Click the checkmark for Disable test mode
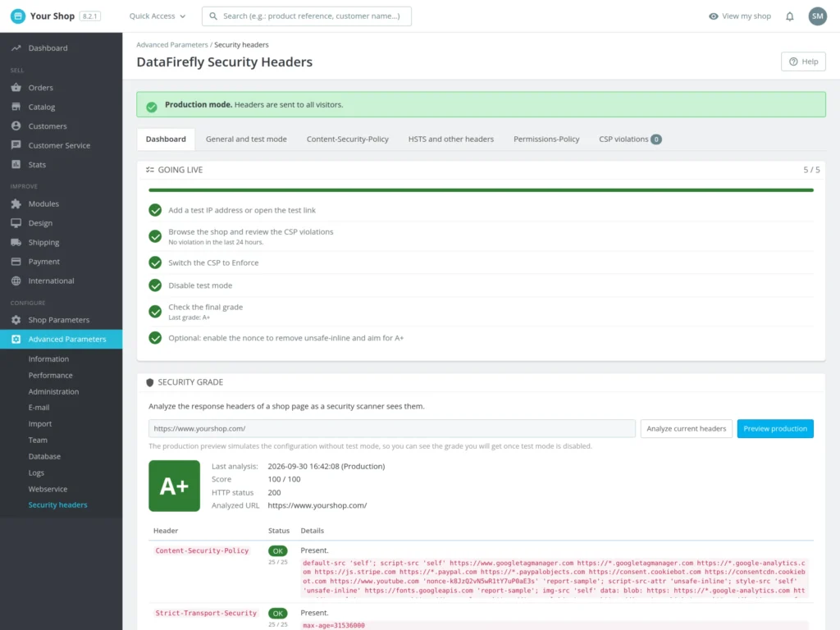Image resolution: width=840 pixels, height=630 pixels. 155,285
